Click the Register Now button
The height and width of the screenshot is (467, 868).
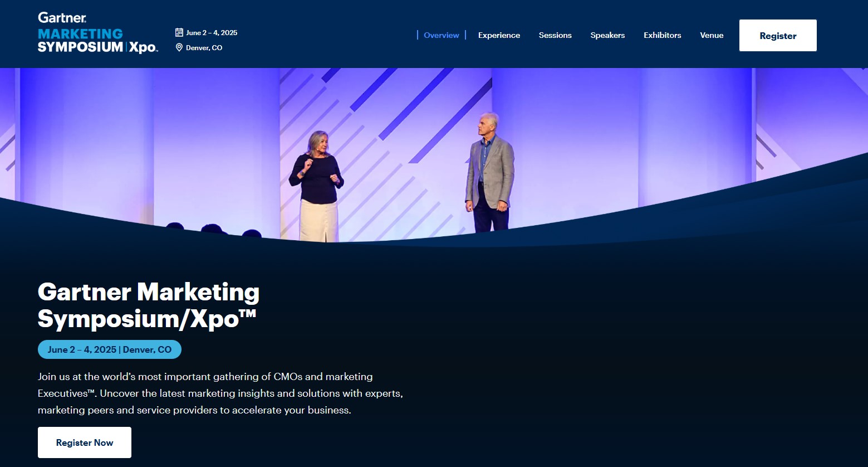[85, 442]
